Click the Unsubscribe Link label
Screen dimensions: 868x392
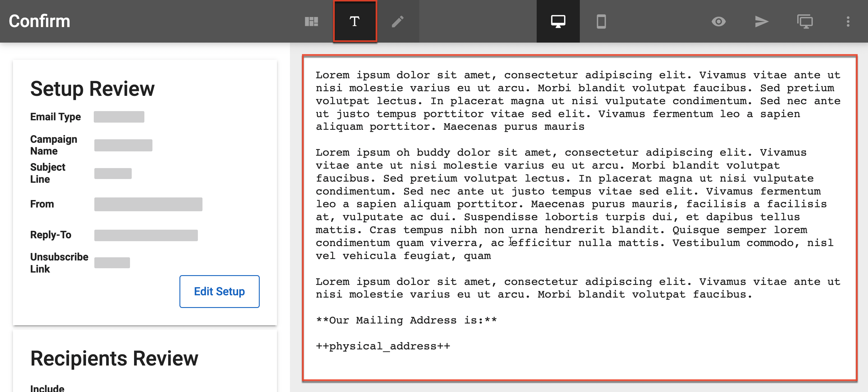59,262
